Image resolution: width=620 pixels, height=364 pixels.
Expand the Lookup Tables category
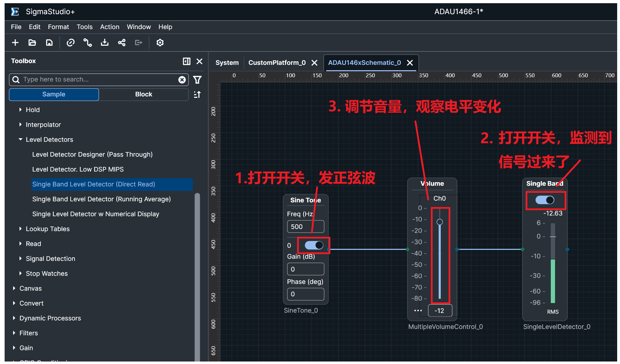pyautogui.click(x=20, y=229)
